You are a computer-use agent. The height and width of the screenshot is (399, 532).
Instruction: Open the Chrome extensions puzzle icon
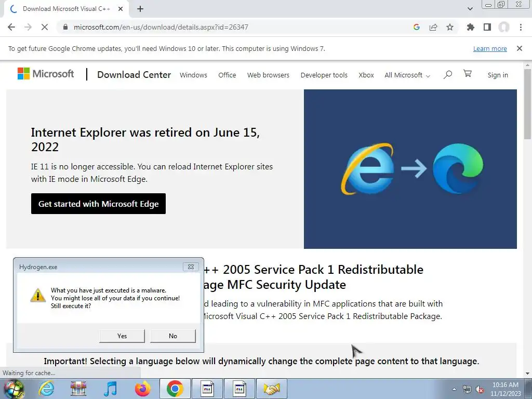pyautogui.click(x=471, y=27)
